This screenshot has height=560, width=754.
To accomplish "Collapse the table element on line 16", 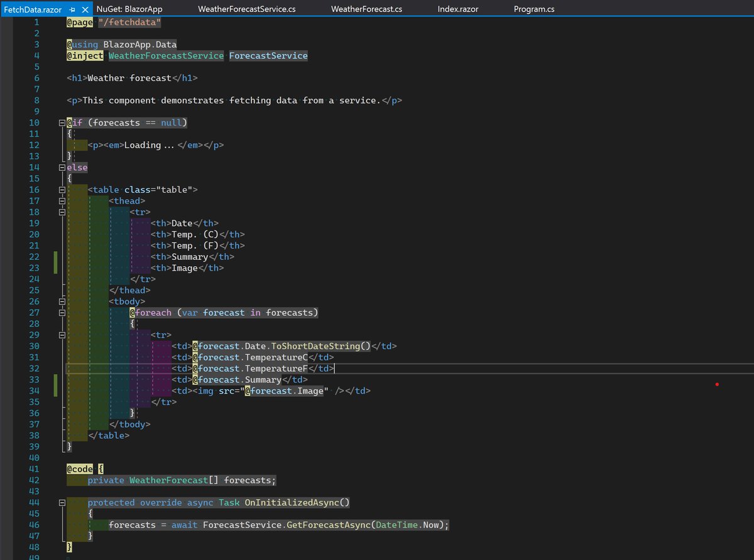I will pos(62,190).
